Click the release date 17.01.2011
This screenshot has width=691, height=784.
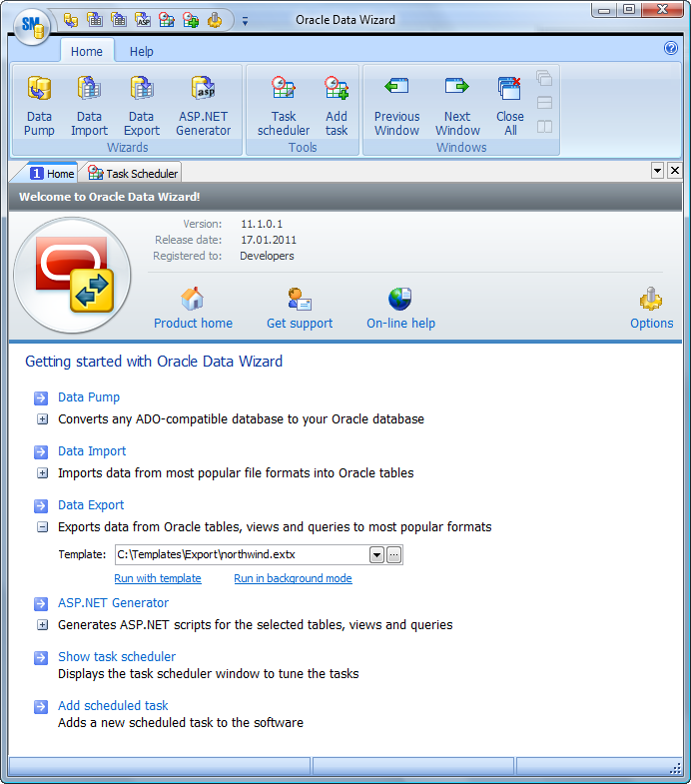(x=269, y=240)
